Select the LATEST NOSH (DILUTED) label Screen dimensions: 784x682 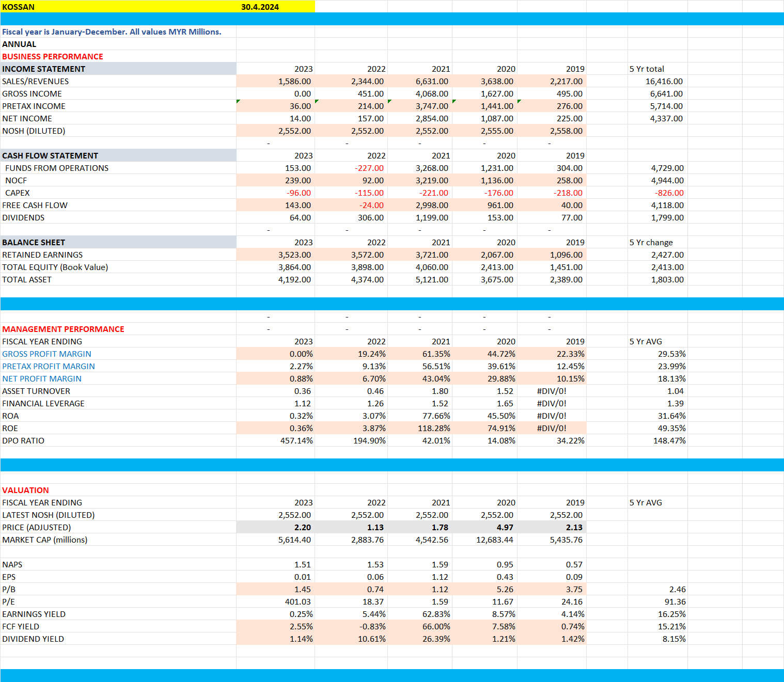49,515
